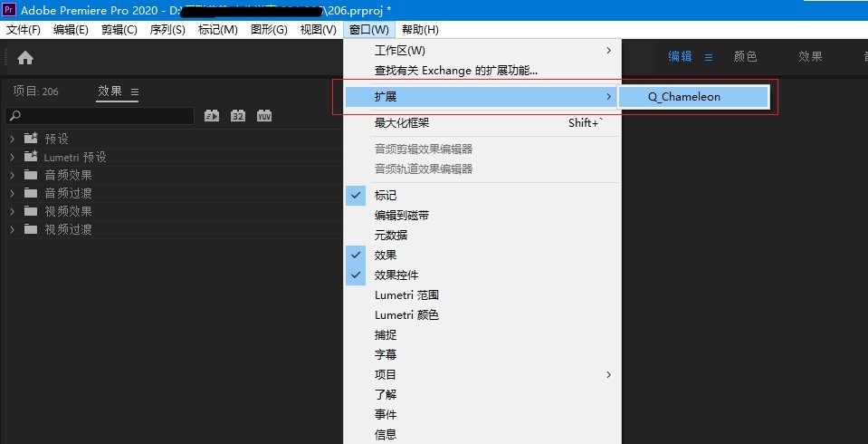Expand the 视频效果 folder
The height and width of the screenshot is (444, 868).
pyautogui.click(x=12, y=211)
